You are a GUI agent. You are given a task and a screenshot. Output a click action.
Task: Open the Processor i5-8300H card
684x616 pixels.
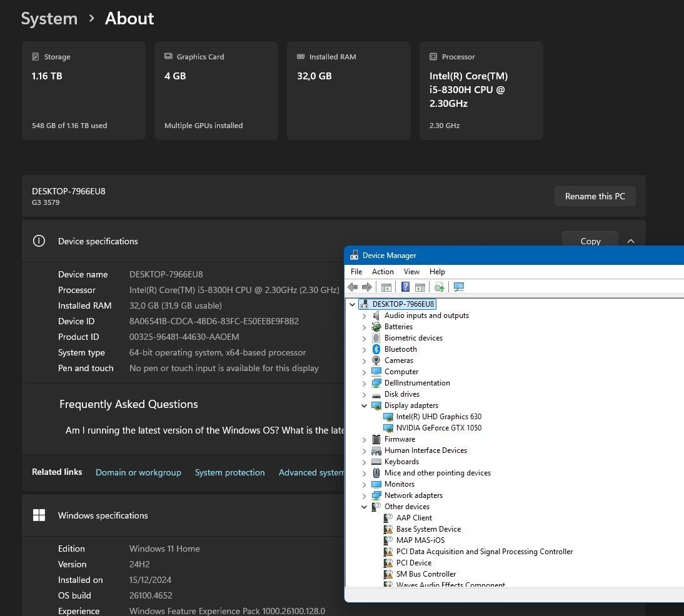(x=481, y=91)
